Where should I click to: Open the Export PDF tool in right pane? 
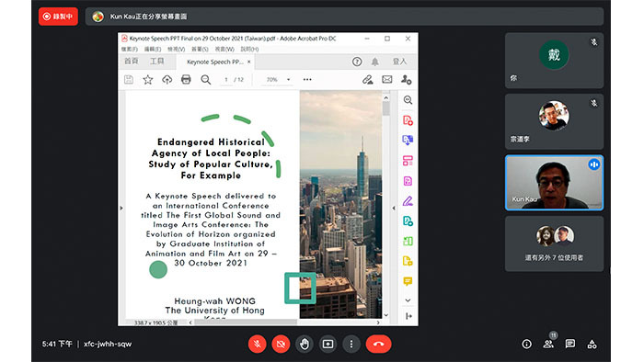(x=408, y=181)
